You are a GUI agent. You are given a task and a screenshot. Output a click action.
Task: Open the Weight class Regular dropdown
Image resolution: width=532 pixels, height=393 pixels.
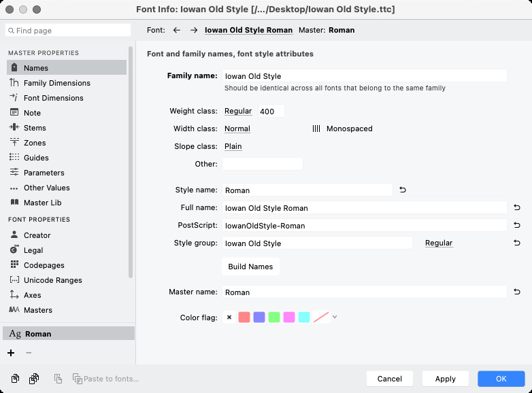(238, 111)
